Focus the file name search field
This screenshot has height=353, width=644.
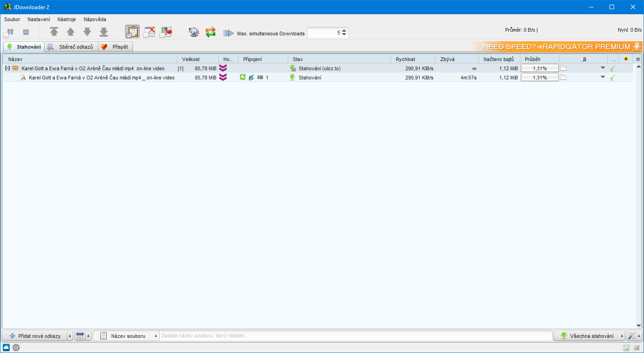[355, 336]
